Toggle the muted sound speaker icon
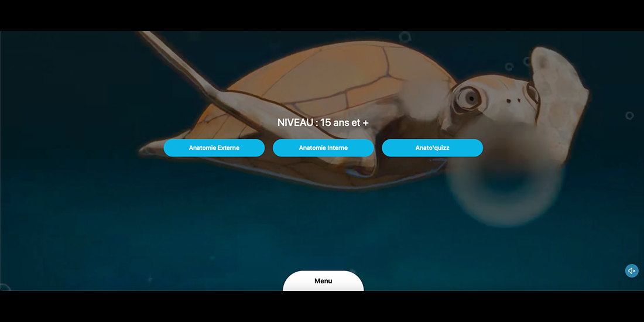The width and height of the screenshot is (644, 322). click(631, 270)
